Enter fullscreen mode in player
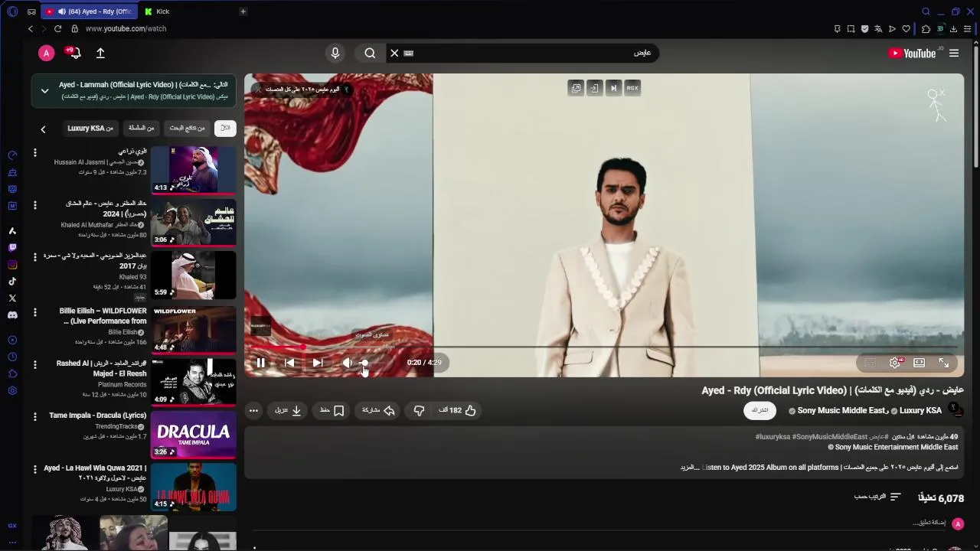 [x=944, y=363]
